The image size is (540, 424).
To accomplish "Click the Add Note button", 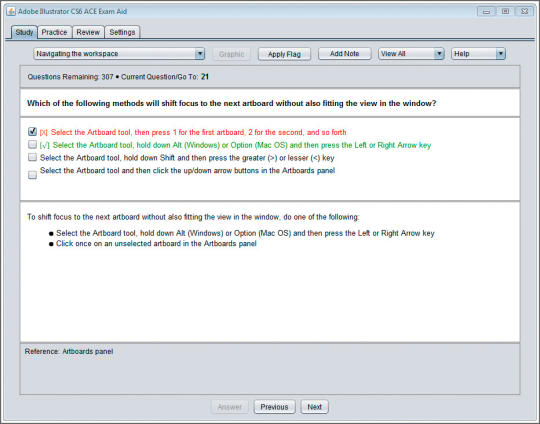I will pos(344,54).
